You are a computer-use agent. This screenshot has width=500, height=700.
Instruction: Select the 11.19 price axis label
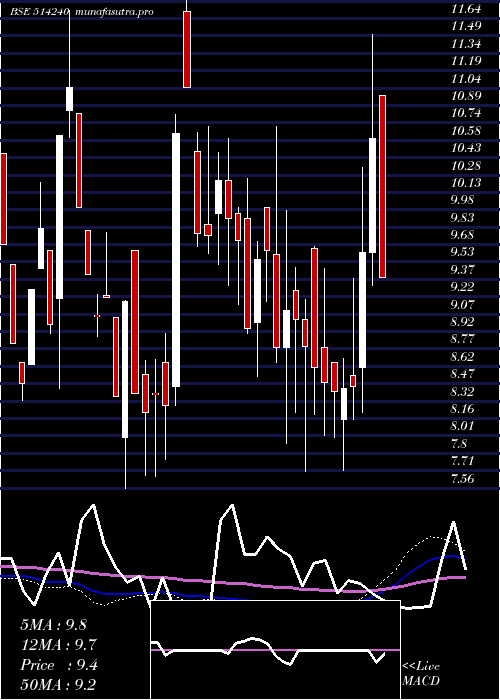466,61
